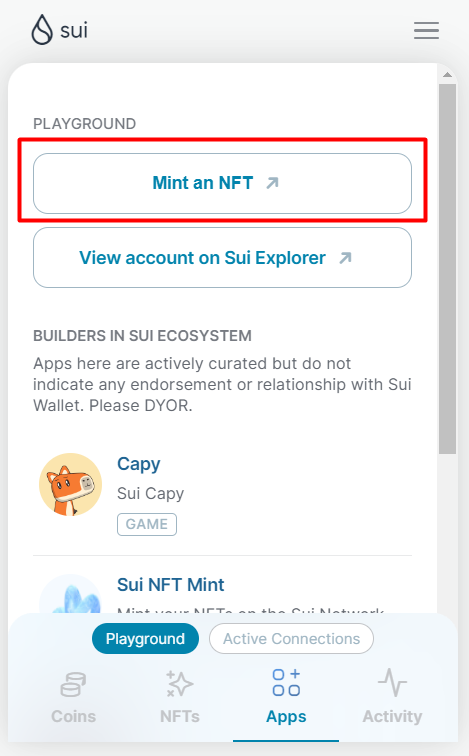Open the Sui NFT Mint title
This screenshot has height=756, width=469.
pos(171,585)
